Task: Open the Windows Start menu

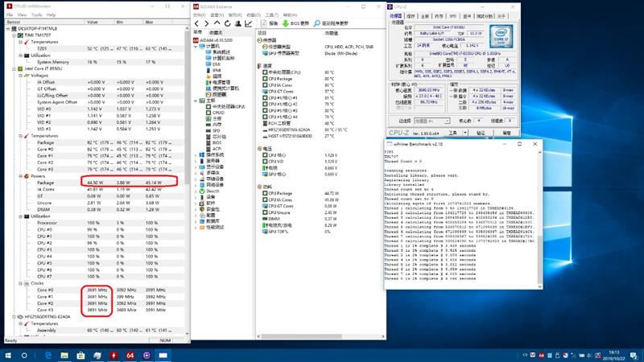Action: click(x=8, y=356)
